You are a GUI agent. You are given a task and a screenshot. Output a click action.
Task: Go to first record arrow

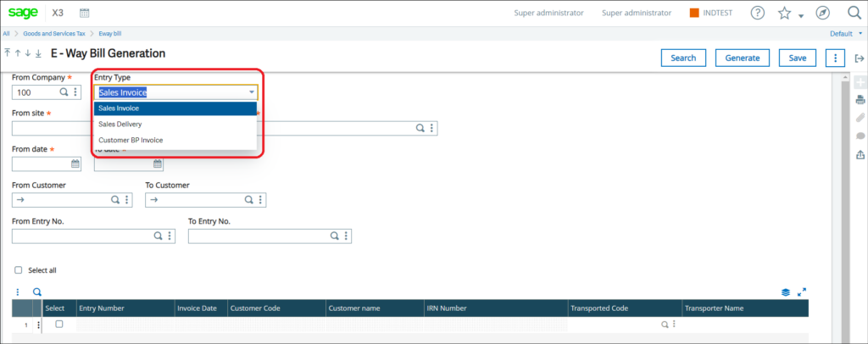[x=7, y=53]
